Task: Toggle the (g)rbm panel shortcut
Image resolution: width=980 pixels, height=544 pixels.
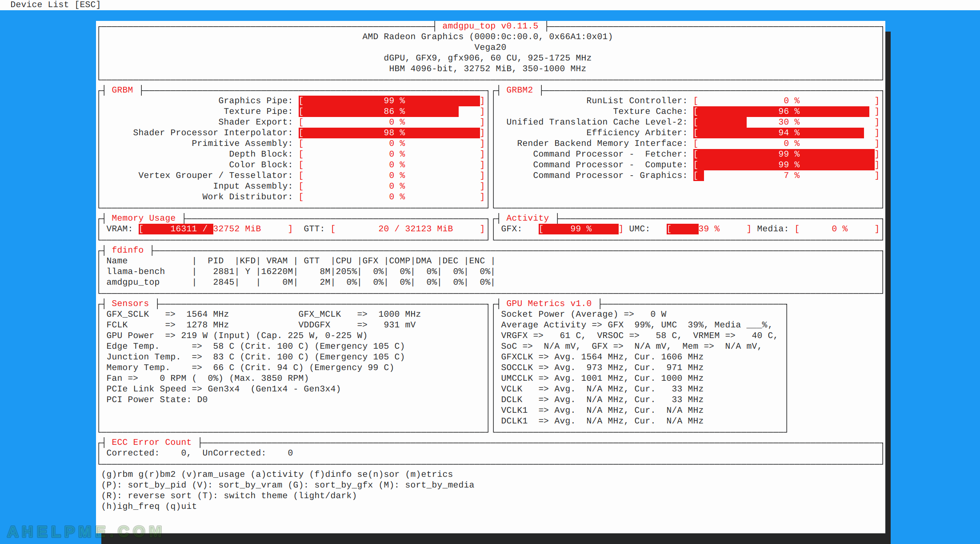Action: pos(117,474)
